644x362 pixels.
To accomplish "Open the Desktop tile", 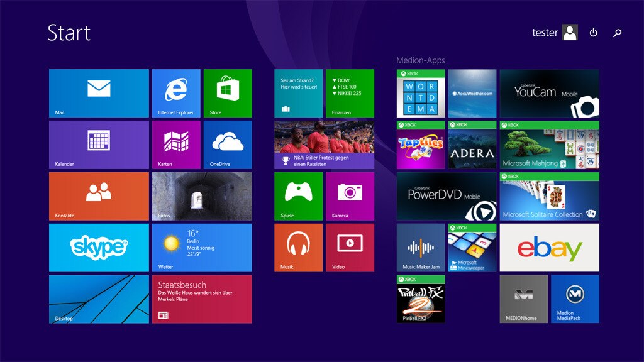I will tap(99, 299).
